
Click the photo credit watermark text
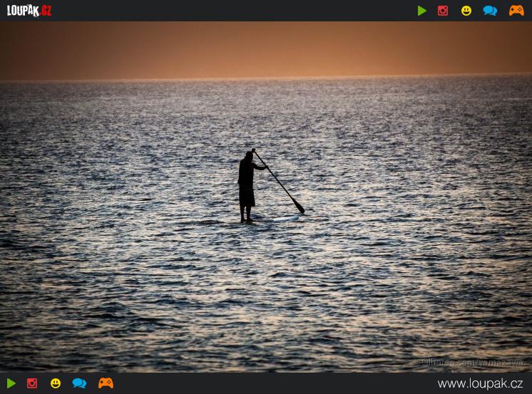pos(472,363)
